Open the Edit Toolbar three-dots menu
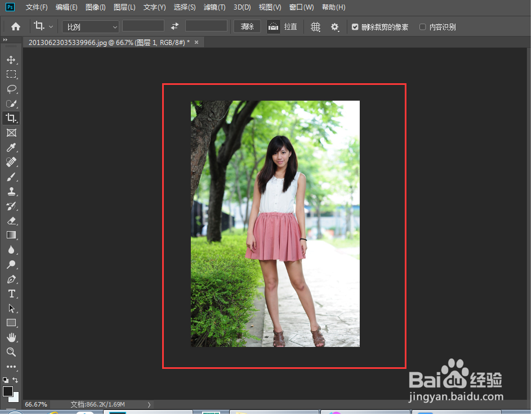The height and width of the screenshot is (415, 532). point(11,367)
